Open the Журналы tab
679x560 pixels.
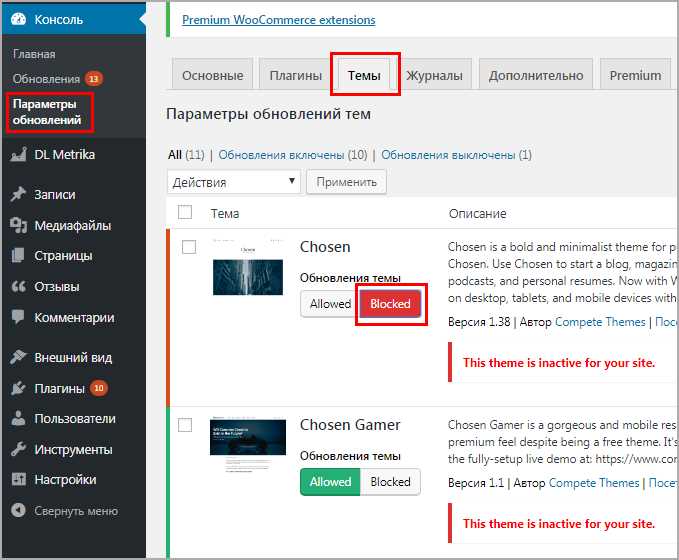tap(434, 75)
